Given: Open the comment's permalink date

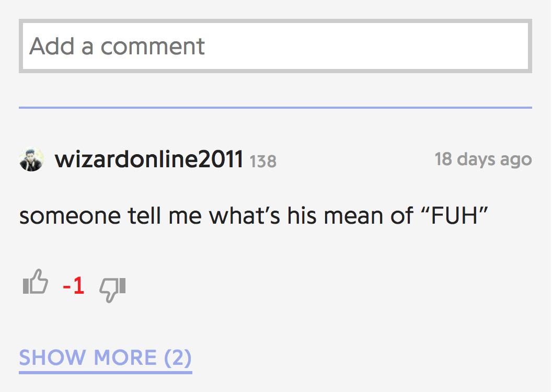Looking at the screenshot, I should [483, 159].
